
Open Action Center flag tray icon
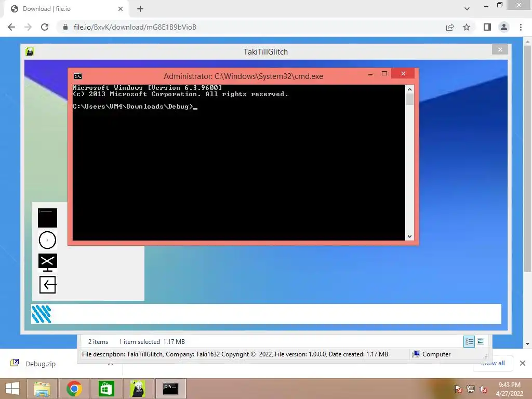(x=458, y=389)
